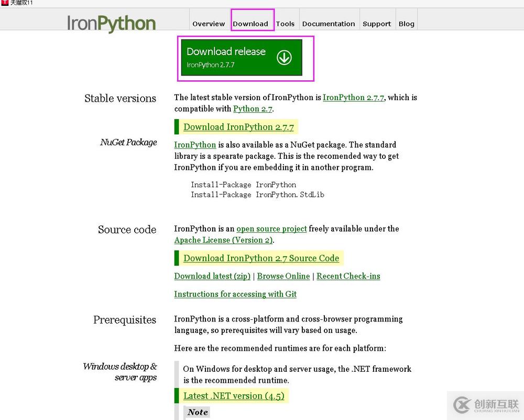Screen dimensions: 524x420
Task: Open the Documentation tab
Action: click(x=329, y=24)
